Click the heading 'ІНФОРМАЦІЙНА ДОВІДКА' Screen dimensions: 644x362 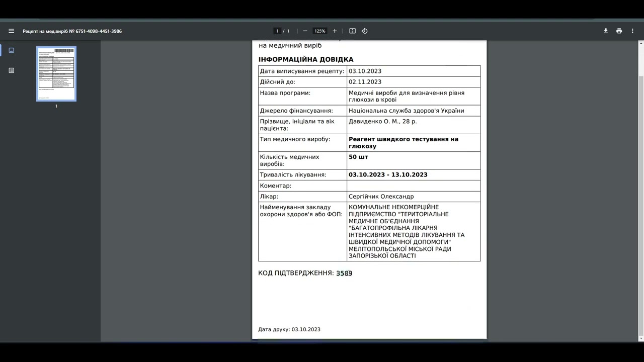pyautogui.click(x=306, y=59)
